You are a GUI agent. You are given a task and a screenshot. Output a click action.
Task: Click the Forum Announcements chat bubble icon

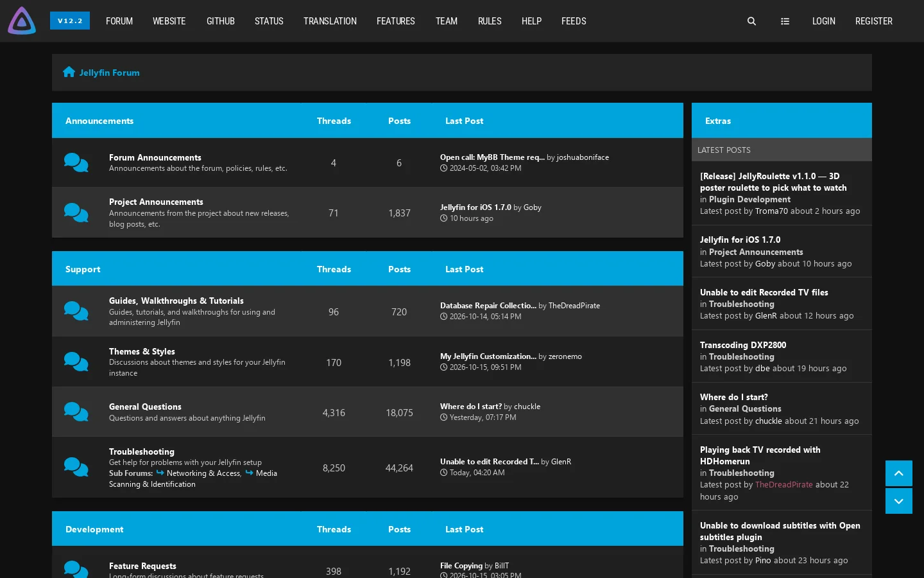pyautogui.click(x=76, y=162)
